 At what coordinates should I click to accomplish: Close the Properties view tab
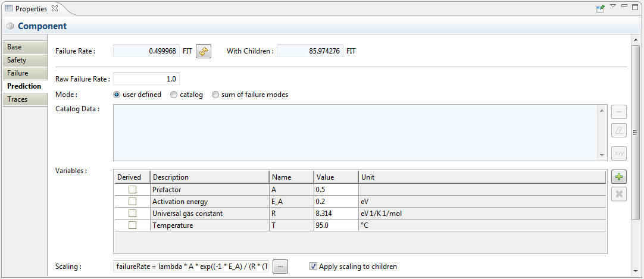tap(55, 8)
